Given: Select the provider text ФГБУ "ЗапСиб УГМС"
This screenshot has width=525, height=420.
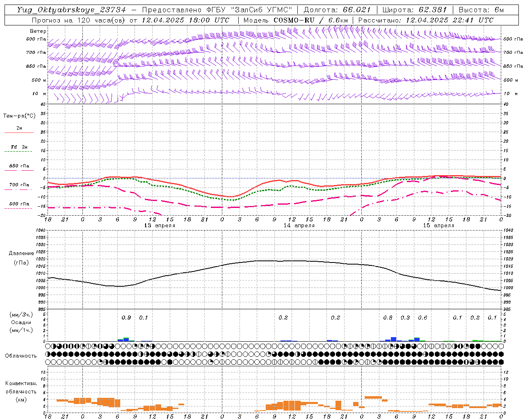Looking at the screenshot, I should pos(249,10).
